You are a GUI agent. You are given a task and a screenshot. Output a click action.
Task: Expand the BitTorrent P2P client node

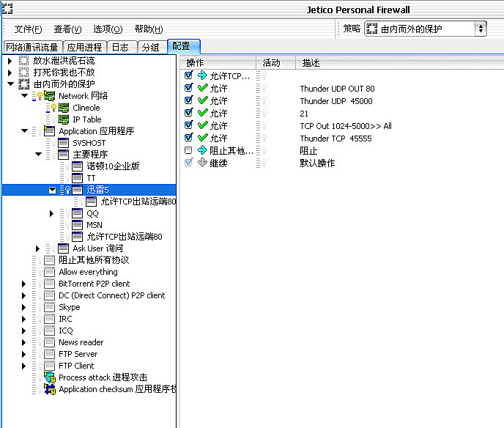coord(24,284)
